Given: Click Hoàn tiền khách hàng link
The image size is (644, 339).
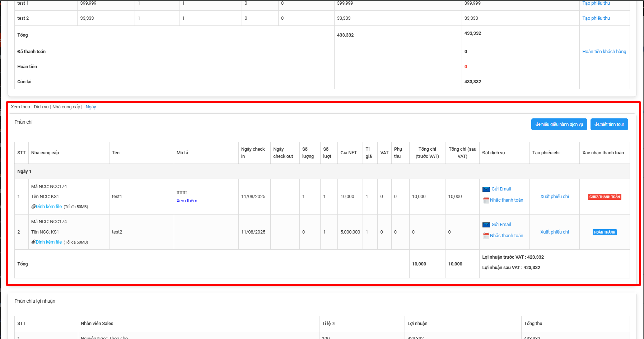Looking at the screenshot, I should [x=604, y=52].
